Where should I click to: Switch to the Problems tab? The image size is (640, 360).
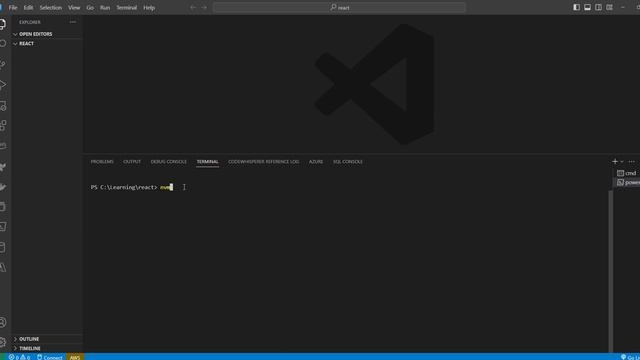click(102, 162)
